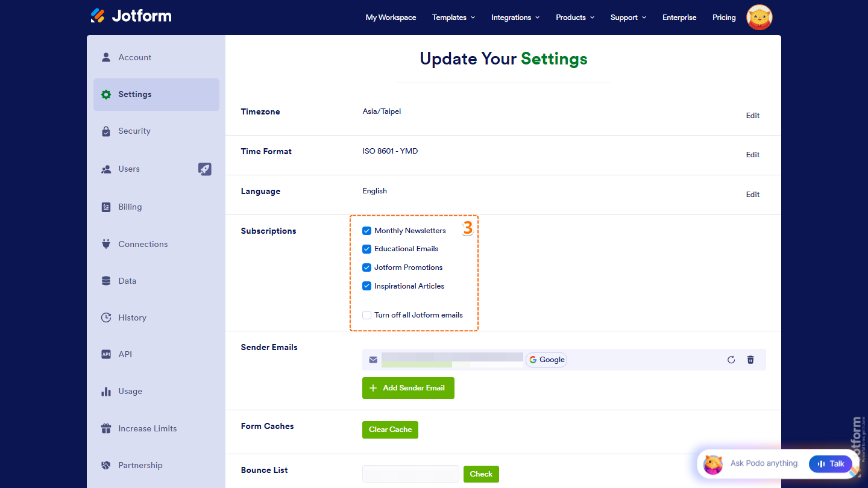Check Turn off all Jotform emails

click(x=366, y=315)
